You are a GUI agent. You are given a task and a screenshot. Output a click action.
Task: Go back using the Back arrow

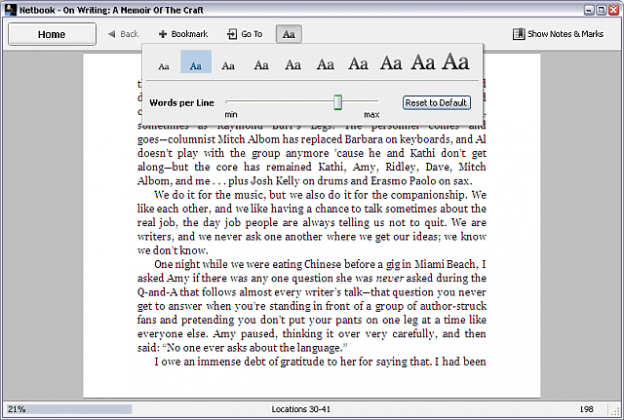123,34
